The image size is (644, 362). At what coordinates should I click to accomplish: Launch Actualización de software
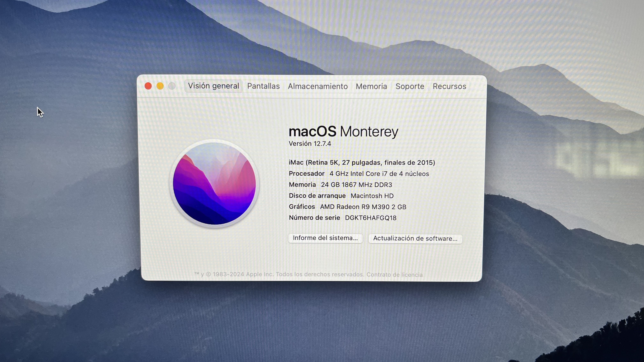click(x=415, y=238)
